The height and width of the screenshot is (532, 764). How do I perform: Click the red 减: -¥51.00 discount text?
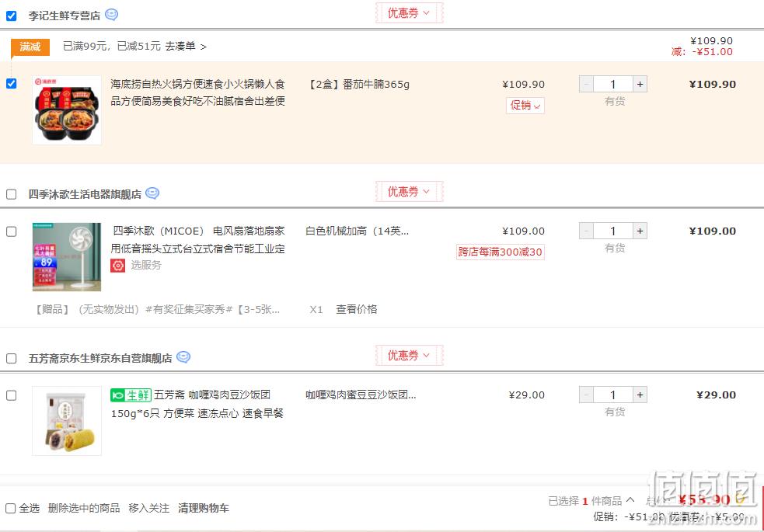pyautogui.click(x=702, y=52)
